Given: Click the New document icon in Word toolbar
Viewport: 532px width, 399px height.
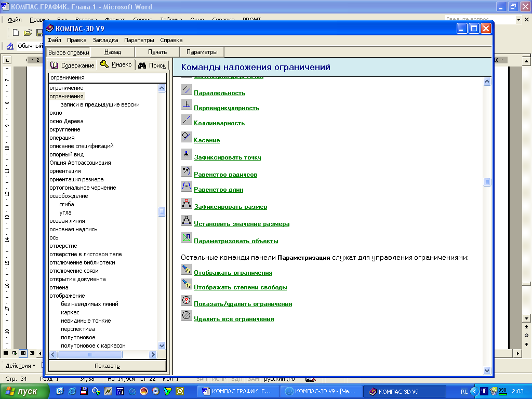Looking at the screenshot, I should pyautogui.click(x=16, y=33).
